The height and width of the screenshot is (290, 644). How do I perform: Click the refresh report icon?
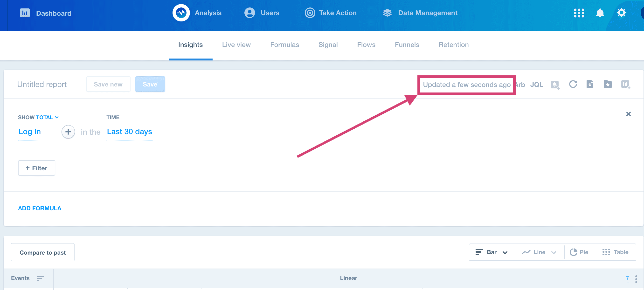pos(573,84)
